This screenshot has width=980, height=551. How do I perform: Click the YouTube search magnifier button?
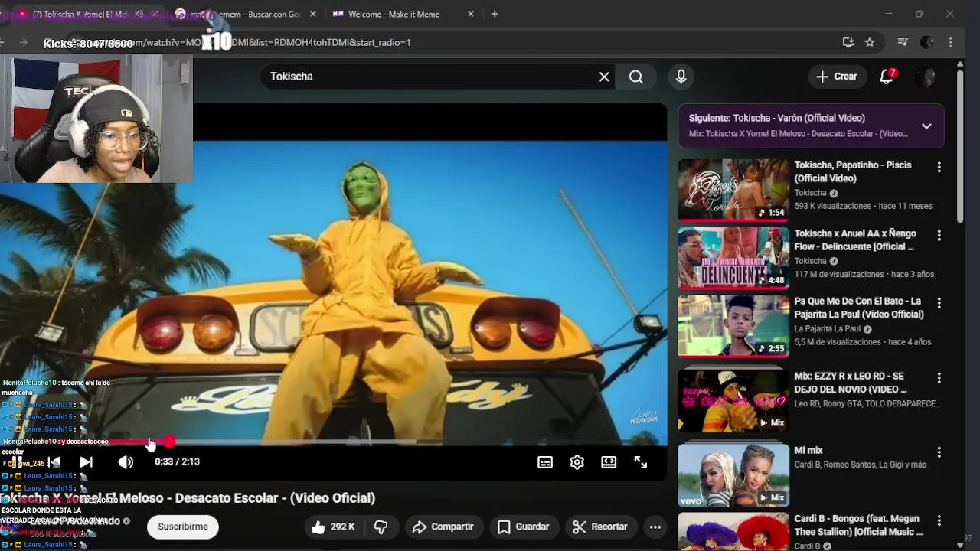coord(636,77)
